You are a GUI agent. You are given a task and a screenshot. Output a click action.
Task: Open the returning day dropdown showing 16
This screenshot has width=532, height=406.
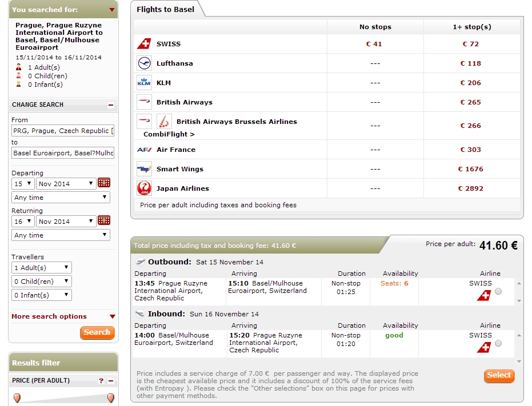[x=23, y=221]
